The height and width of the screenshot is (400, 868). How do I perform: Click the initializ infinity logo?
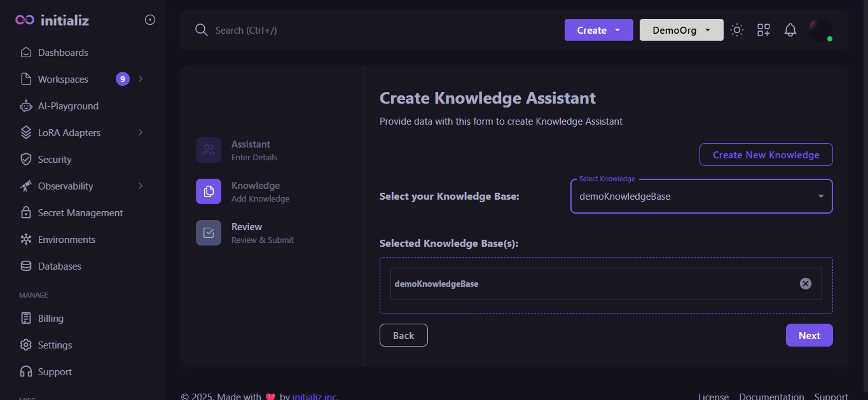click(25, 20)
